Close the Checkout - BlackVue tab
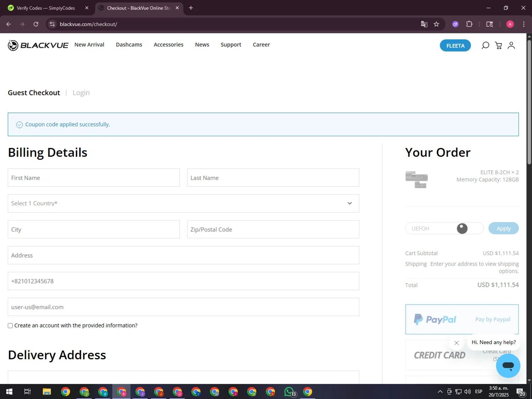Screen dimensions: 532x399 177,8
